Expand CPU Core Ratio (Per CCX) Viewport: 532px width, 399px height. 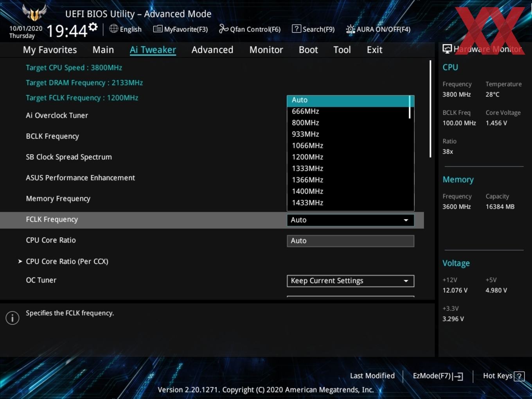point(67,261)
